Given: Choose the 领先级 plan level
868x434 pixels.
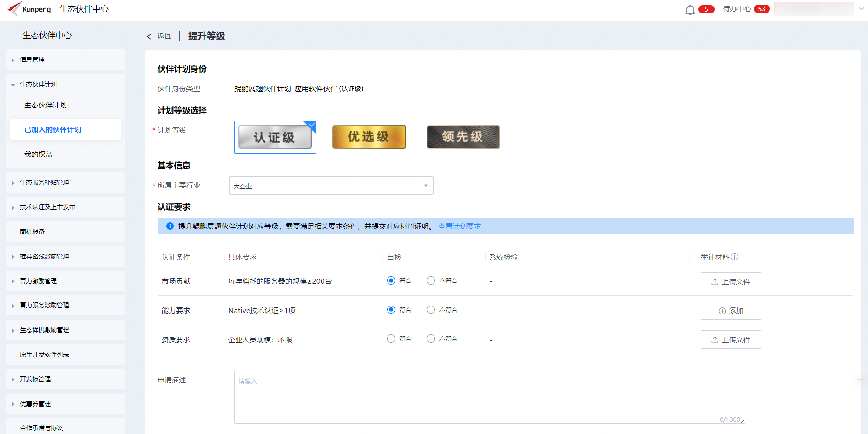Looking at the screenshot, I should tap(463, 137).
